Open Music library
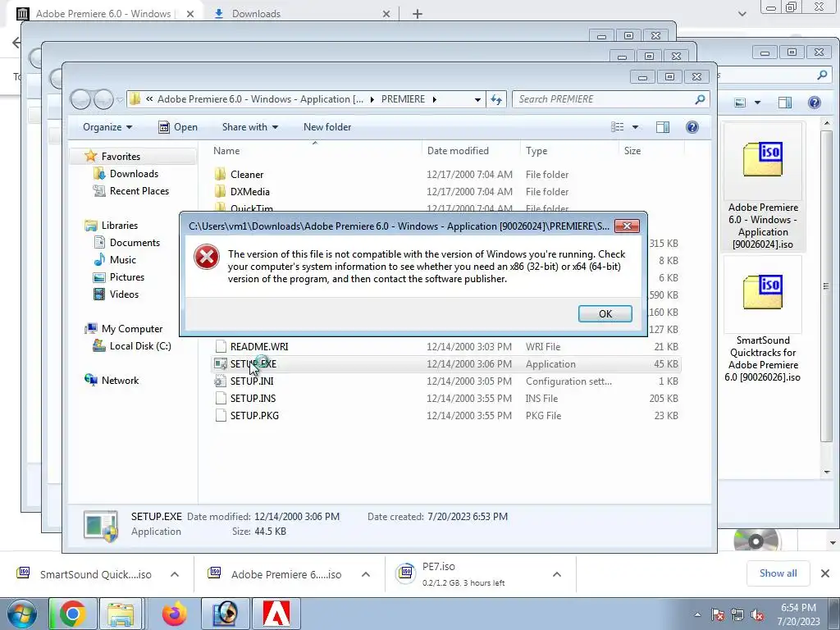 123,260
